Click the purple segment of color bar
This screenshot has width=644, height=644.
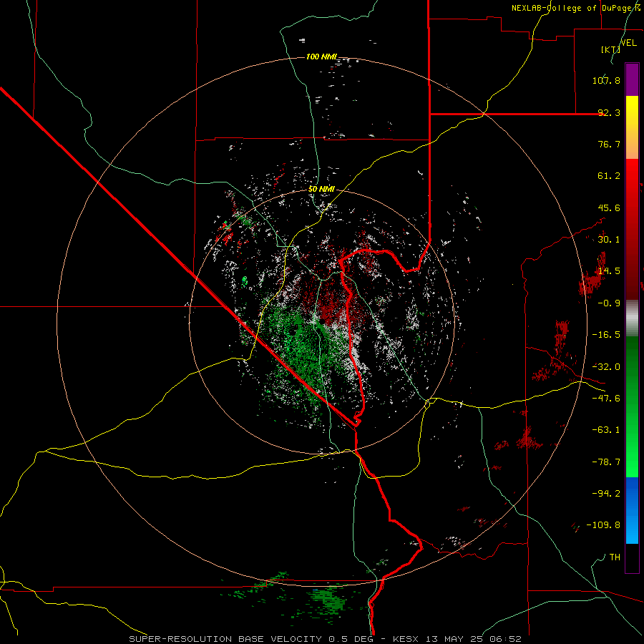click(x=632, y=79)
